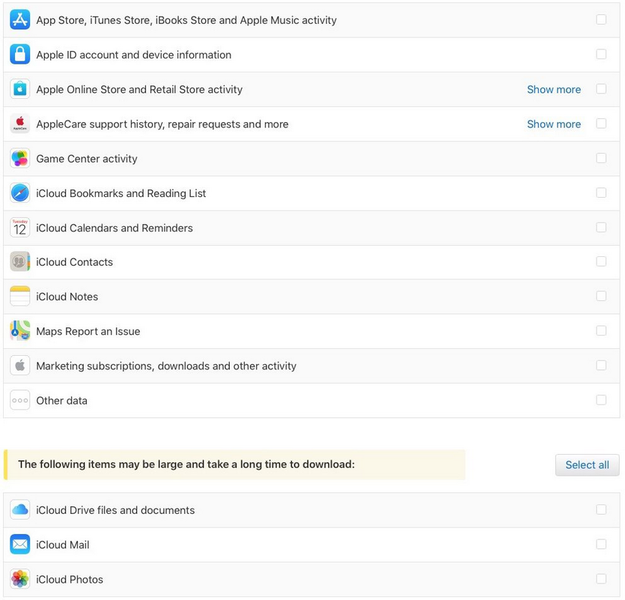Click the Apple Online Store bag icon
This screenshot has width=625, height=600.
[x=20, y=89]
